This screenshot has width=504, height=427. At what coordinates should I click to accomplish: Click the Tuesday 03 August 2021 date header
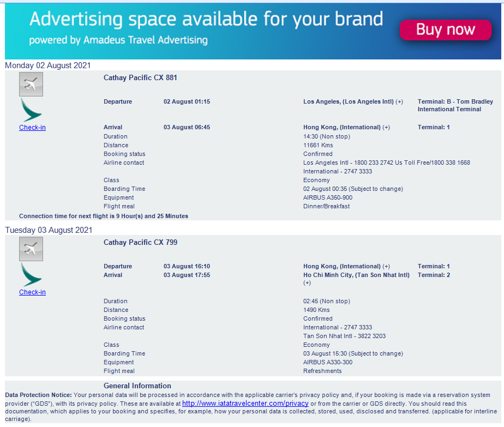49,230
